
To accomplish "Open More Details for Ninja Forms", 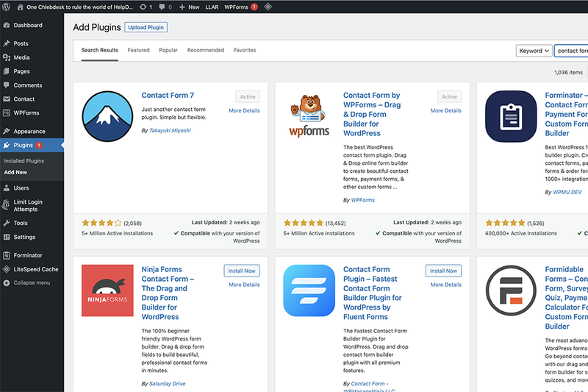I will coord(244,285).
